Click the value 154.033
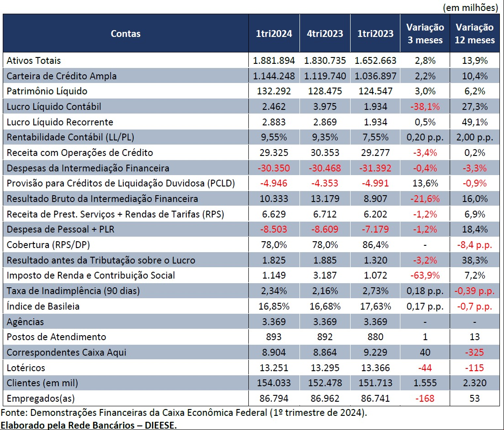The width and height of the screenshot is (504, 430). click(x=274, y=383)
